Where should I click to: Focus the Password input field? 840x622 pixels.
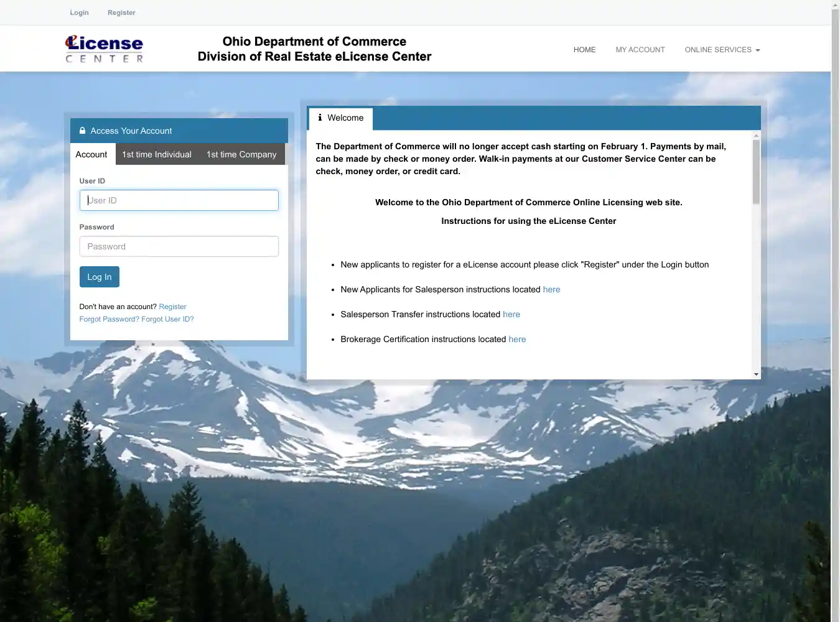179,246
